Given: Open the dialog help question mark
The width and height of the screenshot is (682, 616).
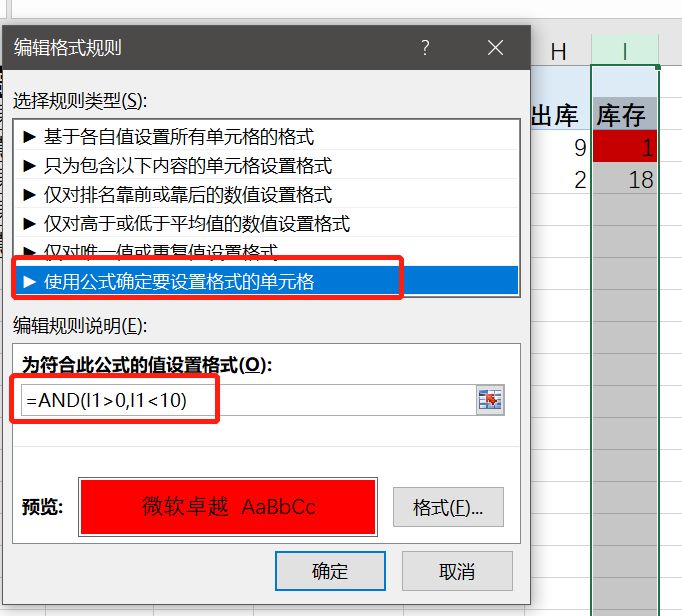Looking at the screenshot, I should pyautogui.click(x=425, y=47).
